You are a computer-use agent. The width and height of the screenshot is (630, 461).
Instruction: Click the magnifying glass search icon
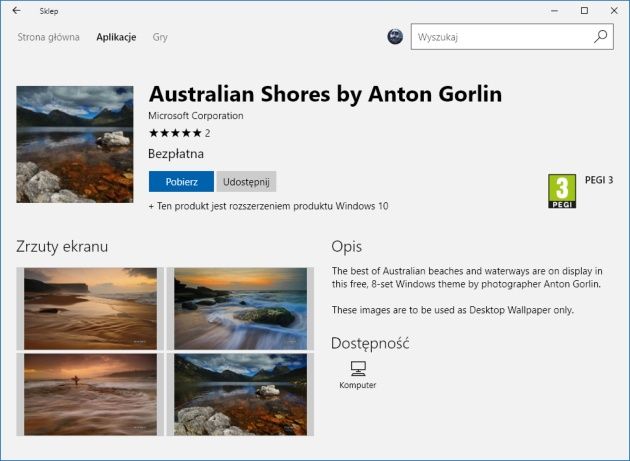(x=600, y=37)
